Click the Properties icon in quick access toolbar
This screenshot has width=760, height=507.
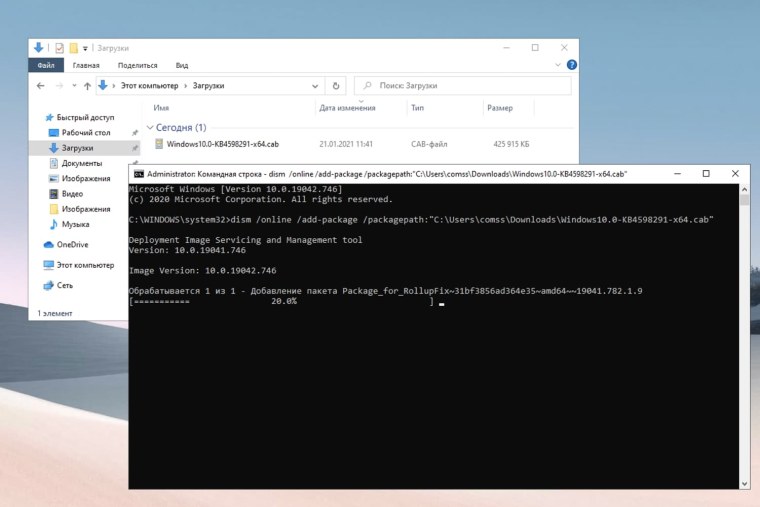tap(60, 47)
